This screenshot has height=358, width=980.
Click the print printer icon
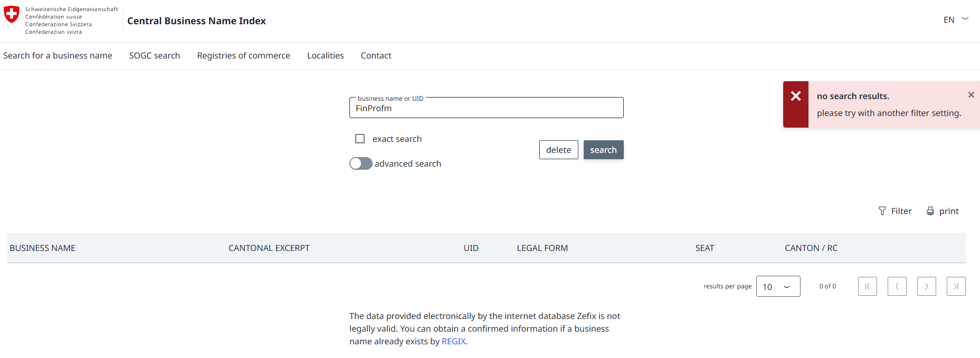pos(930,211)
